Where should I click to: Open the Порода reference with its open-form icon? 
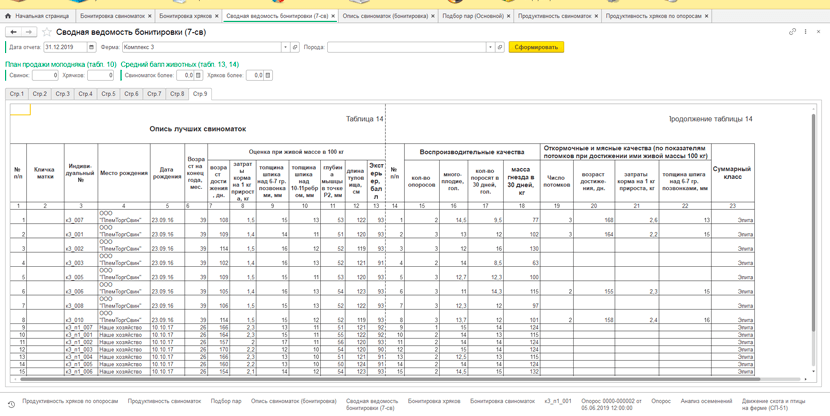pos(500,47)
